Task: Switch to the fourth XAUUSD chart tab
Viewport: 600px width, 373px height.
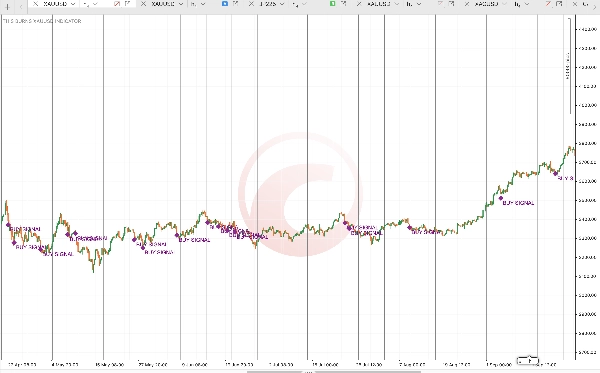Action: [379, 4]
